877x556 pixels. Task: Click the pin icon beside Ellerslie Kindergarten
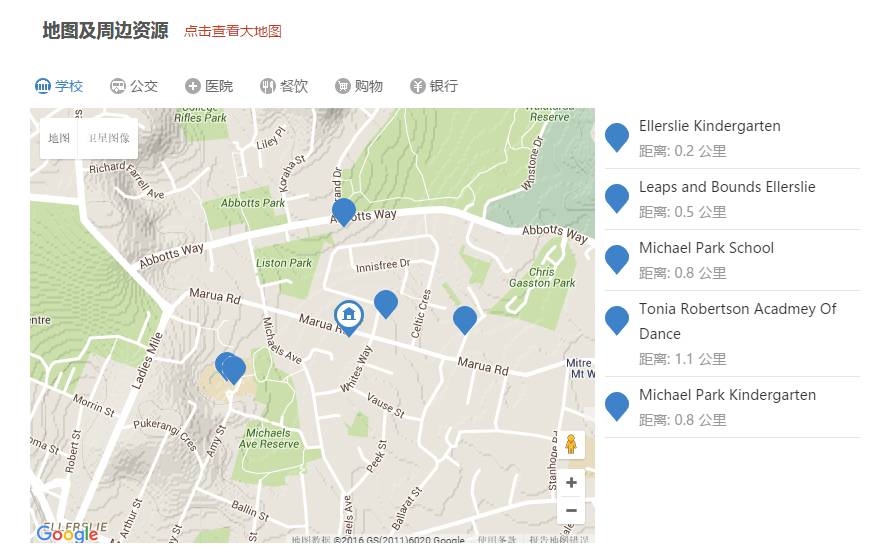[617, 137]
